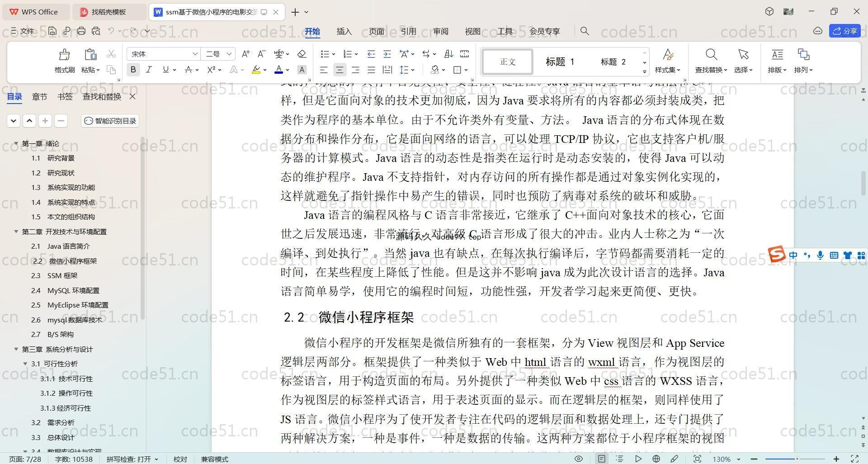This screenshot has width=868, height=464.
Task: Click the 分享 share button
Action: pyautogui.click(x=845, y=31)
